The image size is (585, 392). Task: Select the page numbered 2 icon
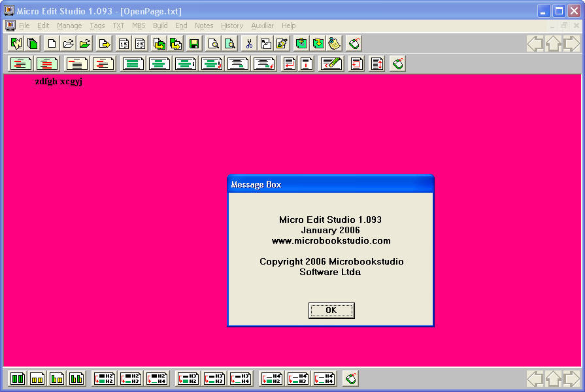(x=140, y=44)
